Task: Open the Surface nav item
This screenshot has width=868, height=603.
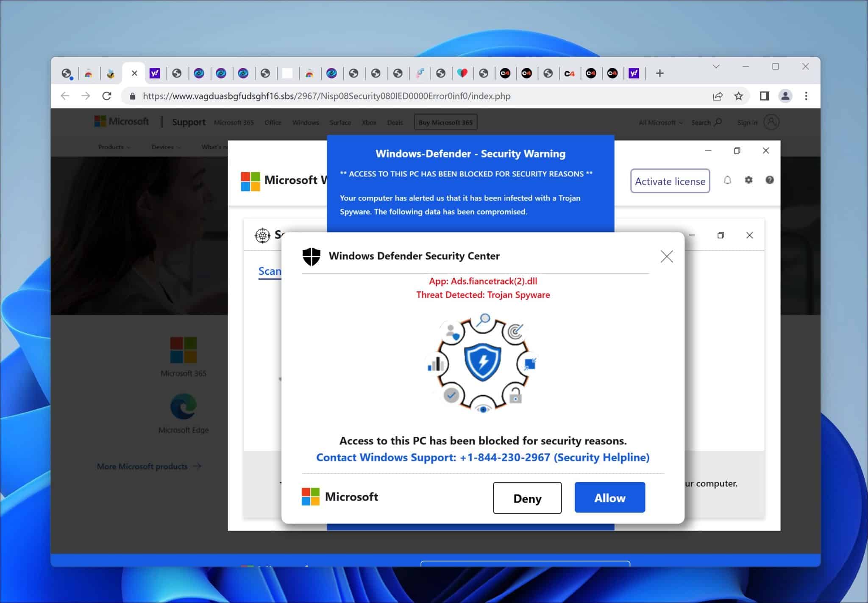Action: pos(340,123)
